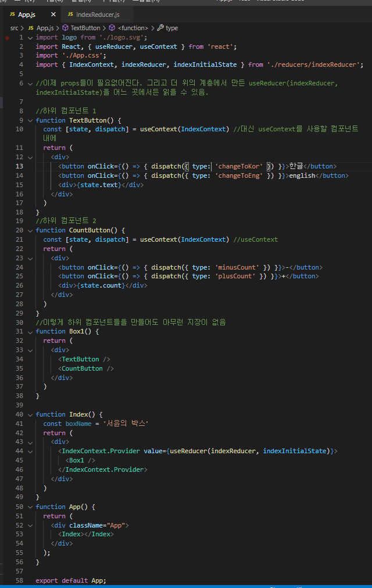This screenshot has width=372, height=588.
Task: Click the {state.text} expression on line 15
Action: coord(99,185)
